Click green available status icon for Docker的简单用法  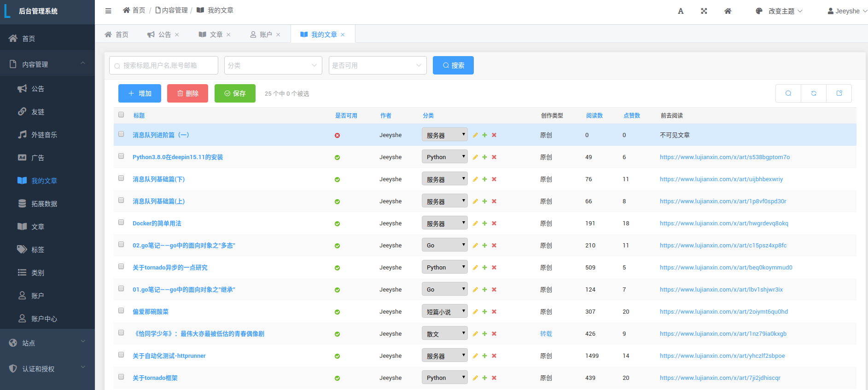pos(337,224)
